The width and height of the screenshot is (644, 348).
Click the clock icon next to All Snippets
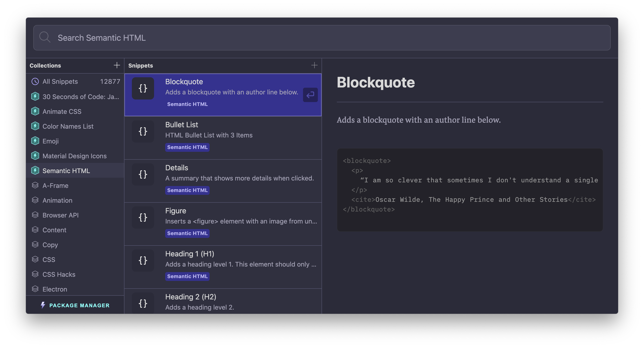[x=35, y=81]
